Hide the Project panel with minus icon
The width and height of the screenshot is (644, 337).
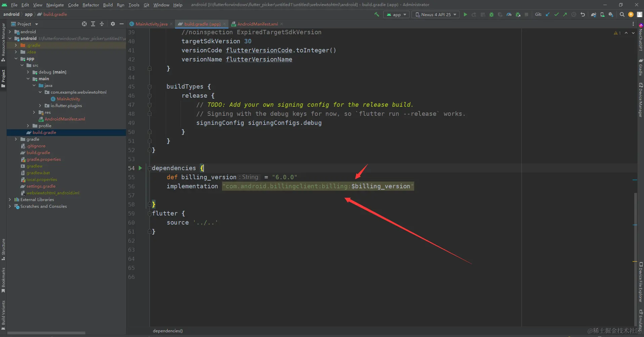coord(122,24)
